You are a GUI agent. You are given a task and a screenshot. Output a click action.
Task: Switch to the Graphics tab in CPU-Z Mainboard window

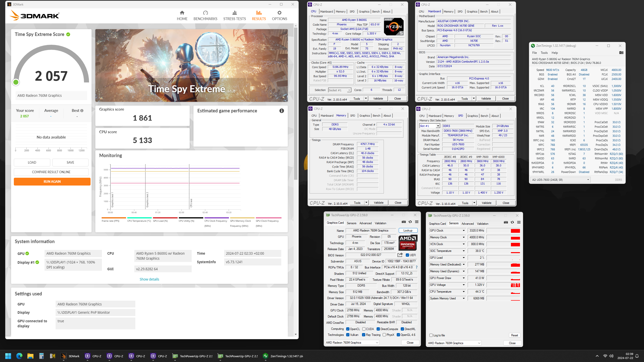point(472,12)
